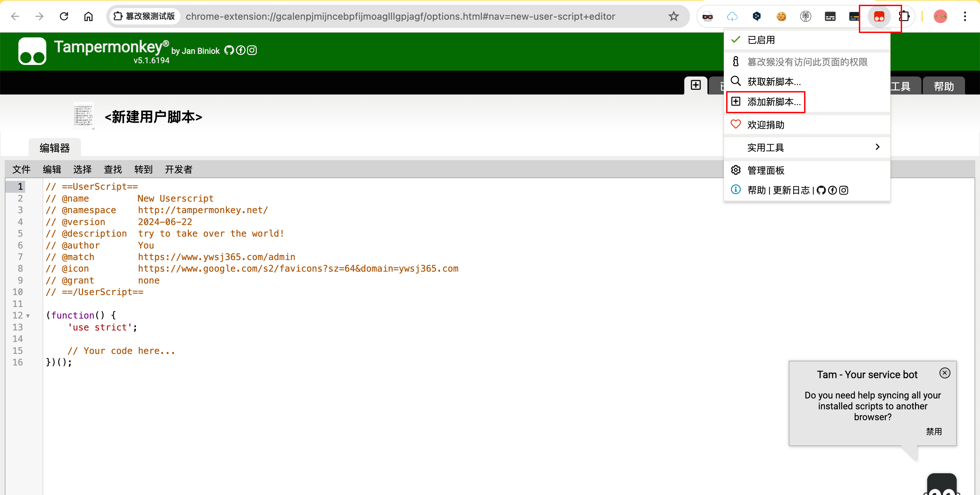Open the 文件 editor menu
980x495 pixels.
pos(21,169)
